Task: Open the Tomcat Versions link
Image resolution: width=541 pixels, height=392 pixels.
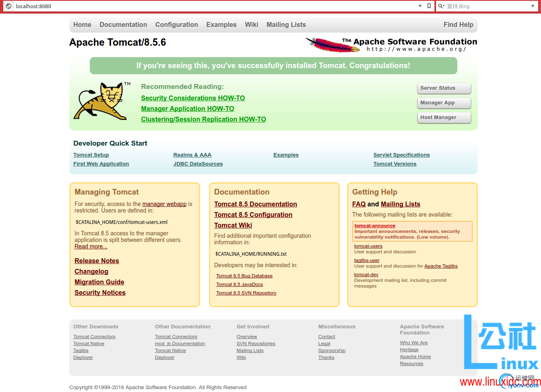Action: pyautogui.click(x=395, y=164)
